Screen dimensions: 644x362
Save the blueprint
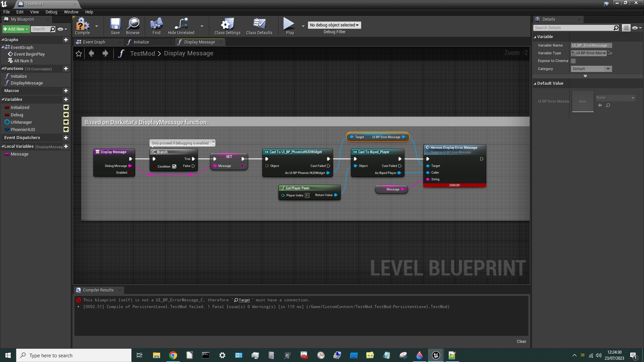115,26
